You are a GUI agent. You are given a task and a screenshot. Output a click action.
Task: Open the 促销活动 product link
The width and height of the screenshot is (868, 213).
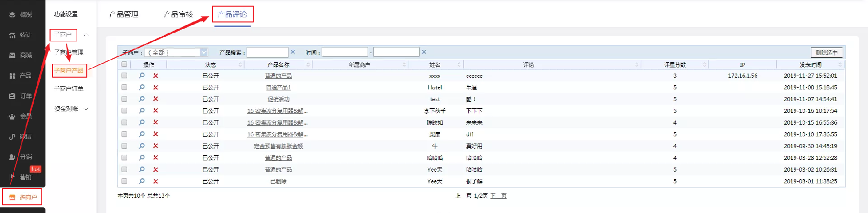(278, 99)
